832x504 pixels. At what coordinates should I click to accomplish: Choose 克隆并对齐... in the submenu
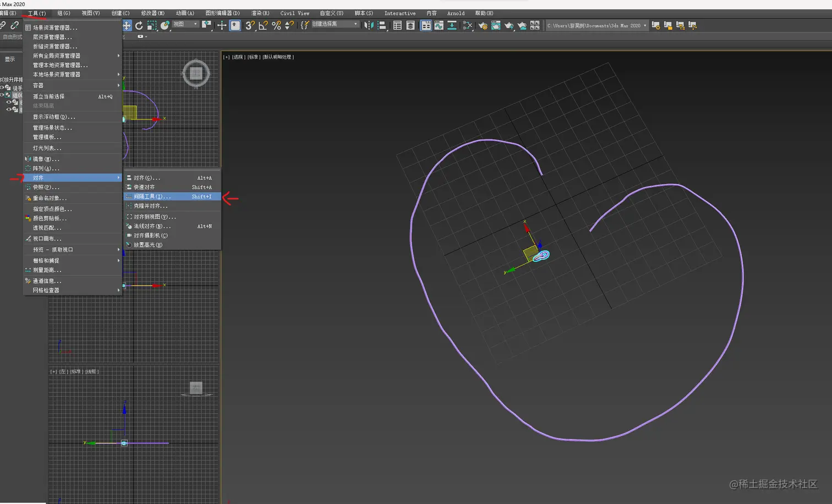click(172, 206)
